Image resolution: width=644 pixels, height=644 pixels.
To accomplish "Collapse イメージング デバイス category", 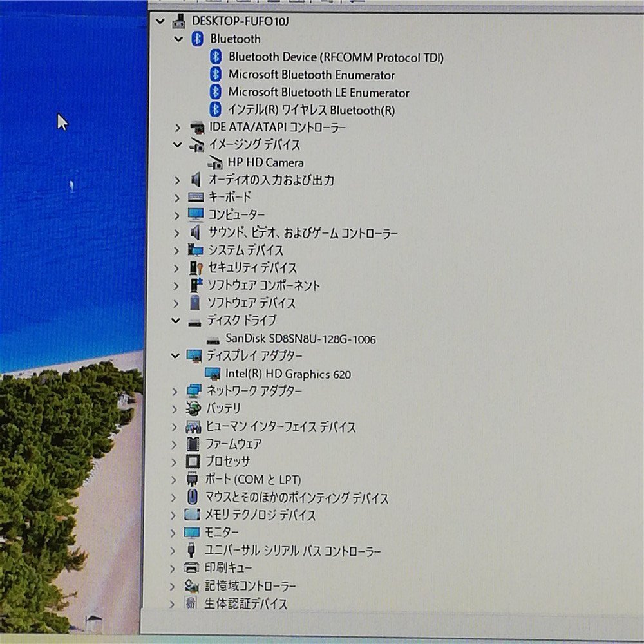I will coord(178,144).
